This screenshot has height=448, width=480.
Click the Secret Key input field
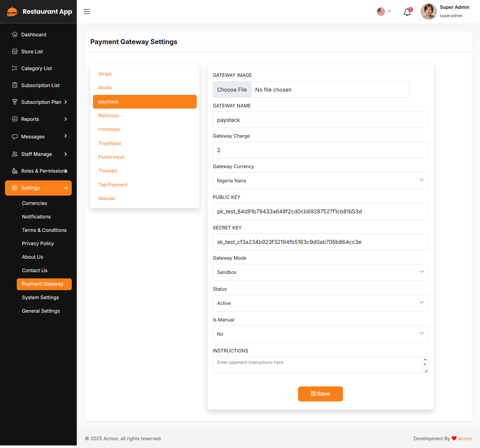click(x=320, y=242)
